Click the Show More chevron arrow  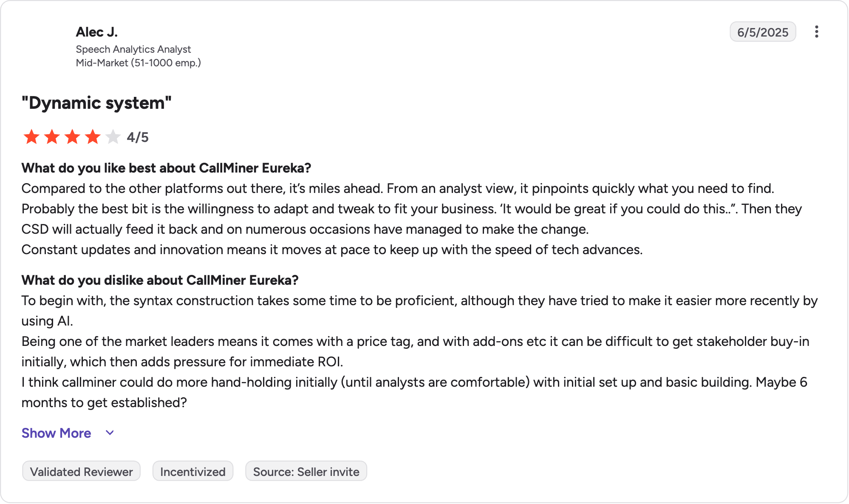(x=110, y=433)
